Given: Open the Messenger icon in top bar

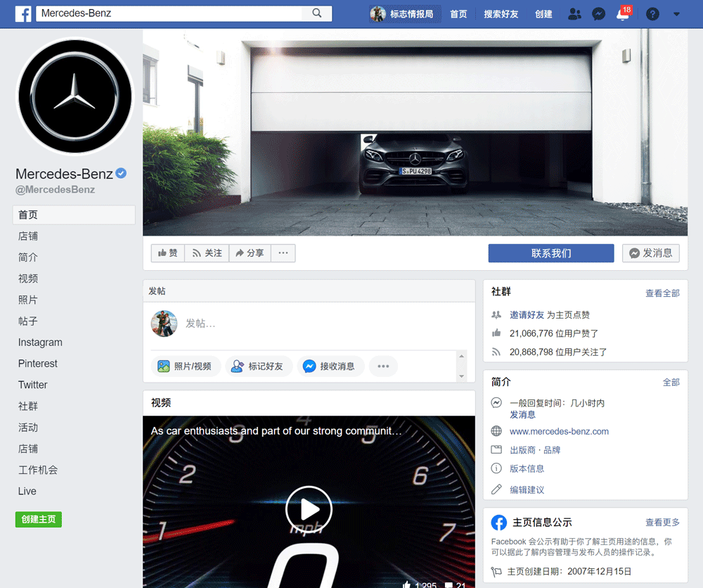Looking at the screenshot, I should pos(598,14).
